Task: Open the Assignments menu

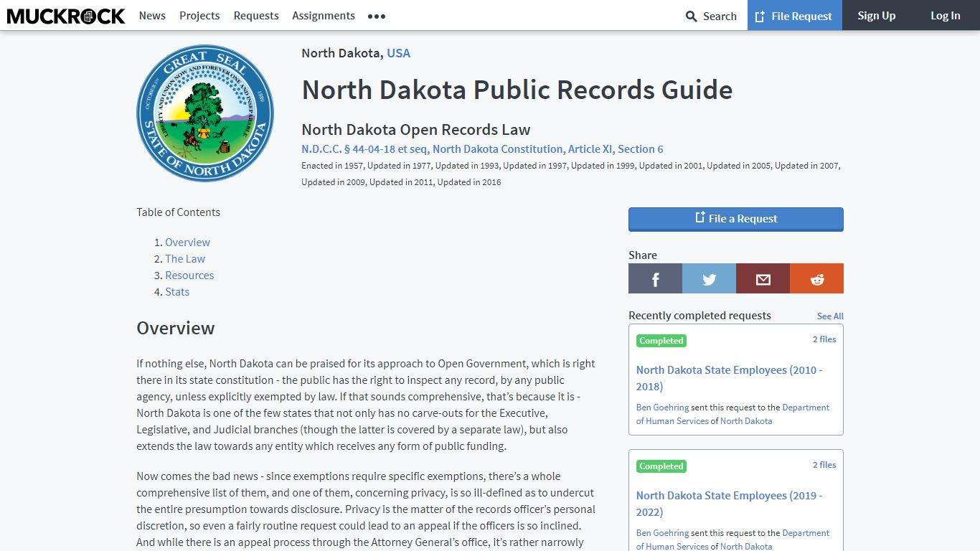Action: 324,15
